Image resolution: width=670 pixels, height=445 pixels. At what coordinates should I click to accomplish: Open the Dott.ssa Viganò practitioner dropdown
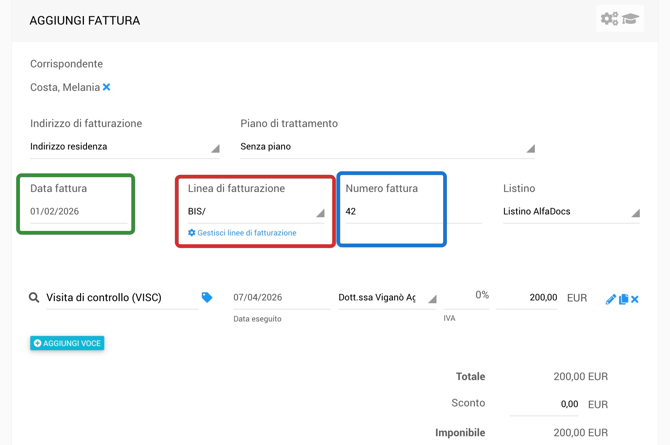click(x=388, y=298)
